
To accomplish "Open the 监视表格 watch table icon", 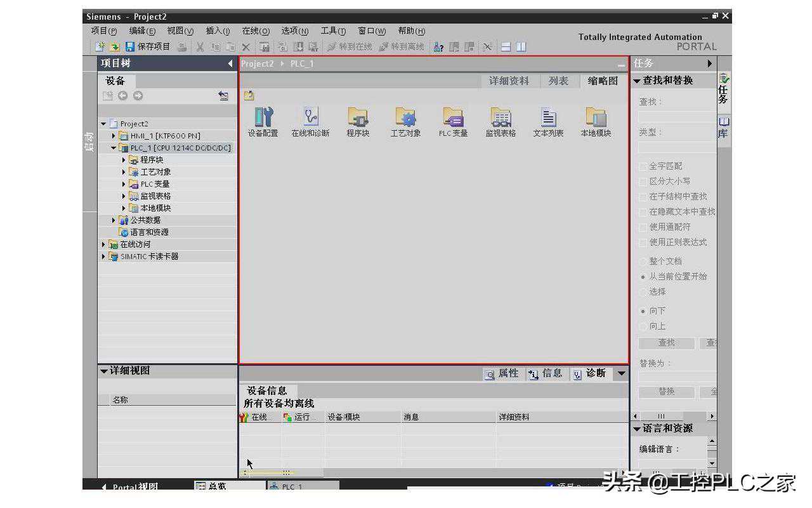I will point(501,118).
